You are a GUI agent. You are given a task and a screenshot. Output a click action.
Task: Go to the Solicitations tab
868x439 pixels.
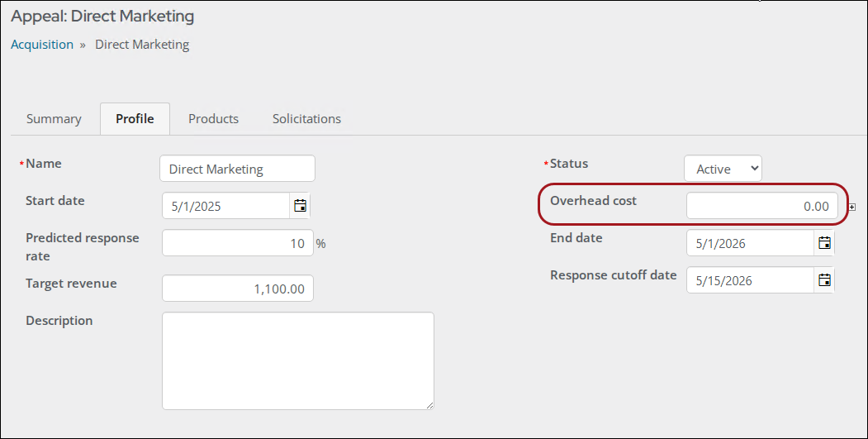pyautogui.click(x=306, y=118)
